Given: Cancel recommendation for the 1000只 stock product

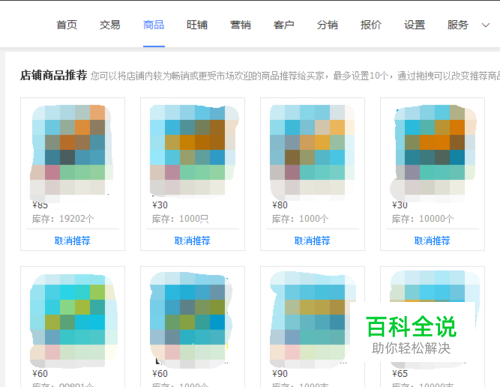Looking at the screenshot, I should click(192, 240).
